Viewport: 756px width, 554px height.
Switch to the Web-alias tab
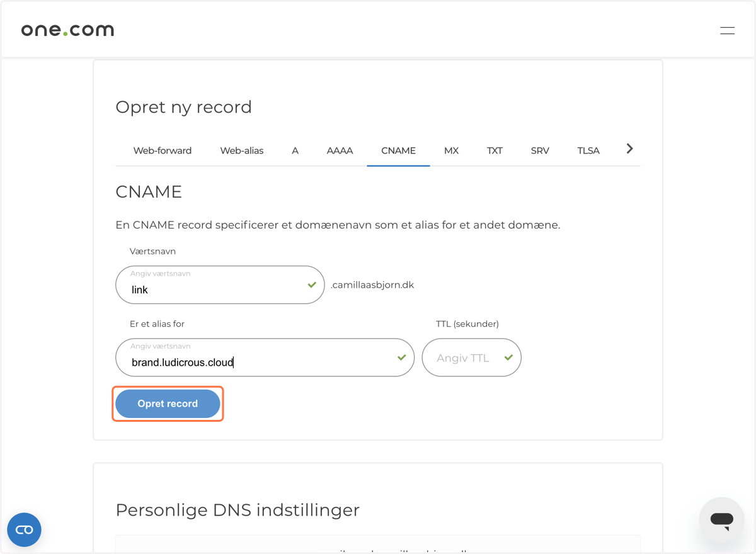pyautogui.click(x=242, y=150)
